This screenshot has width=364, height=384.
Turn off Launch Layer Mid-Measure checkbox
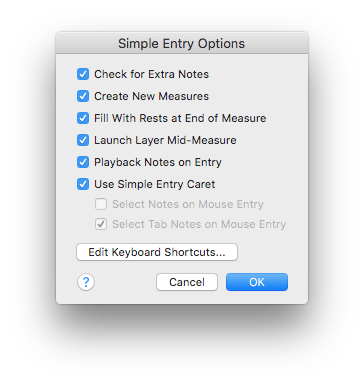tap(83, 140)
